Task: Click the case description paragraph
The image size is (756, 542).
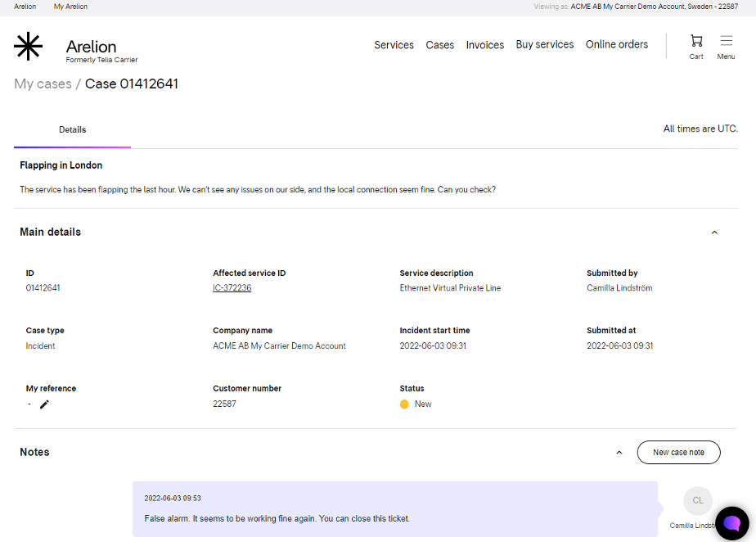Action: tap(258, 190)
